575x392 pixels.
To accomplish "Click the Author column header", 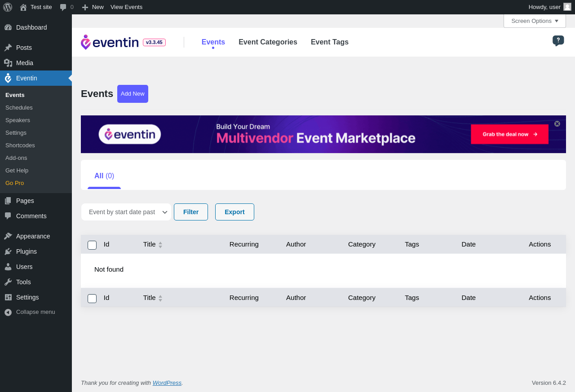I will (x=296, y=244).
